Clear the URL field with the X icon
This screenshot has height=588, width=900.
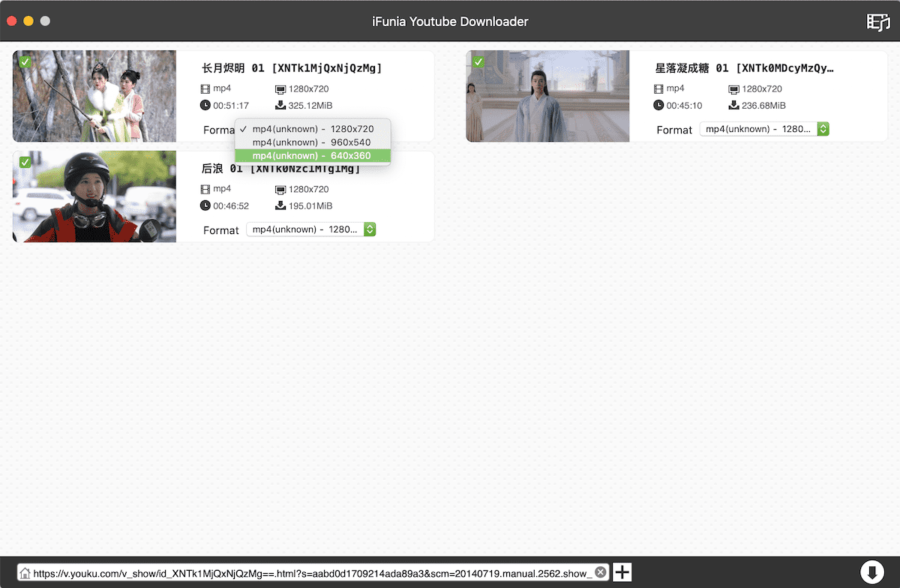pyautogui.click(x=600, y=573)
